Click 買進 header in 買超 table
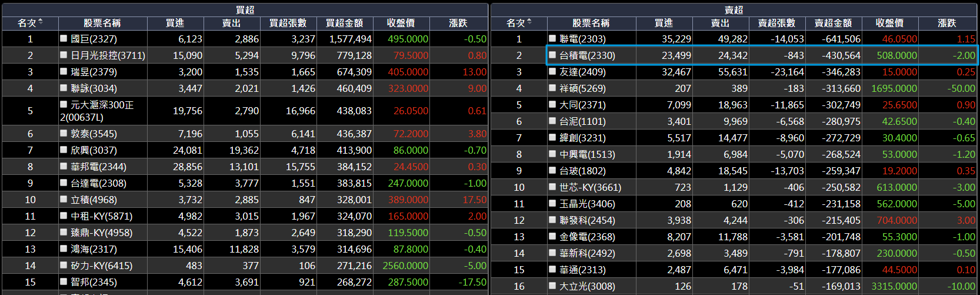Screen dimensions: 980x295 click(x=175, y=23)
